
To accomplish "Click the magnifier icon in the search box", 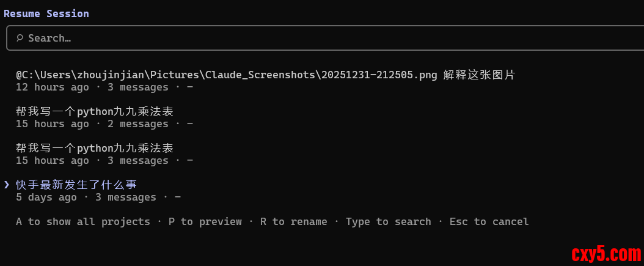I will pyautogui.click(x=20, y=38).
